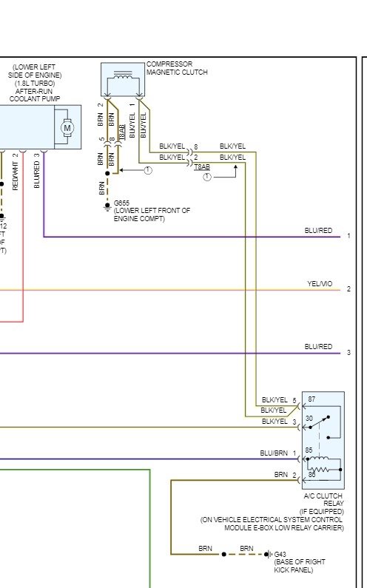The height and width of the screenshot is (588, 367).
Task: Click the BLU/BRN wire label
Action: [x=274, y=453]
